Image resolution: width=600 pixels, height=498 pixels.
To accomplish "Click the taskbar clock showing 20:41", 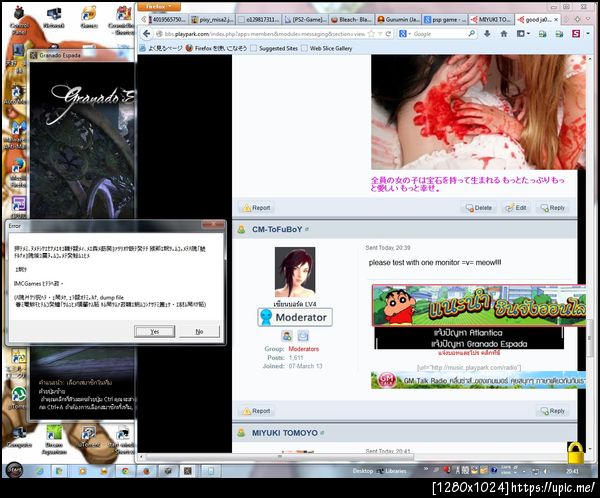I will coord(572,471).
